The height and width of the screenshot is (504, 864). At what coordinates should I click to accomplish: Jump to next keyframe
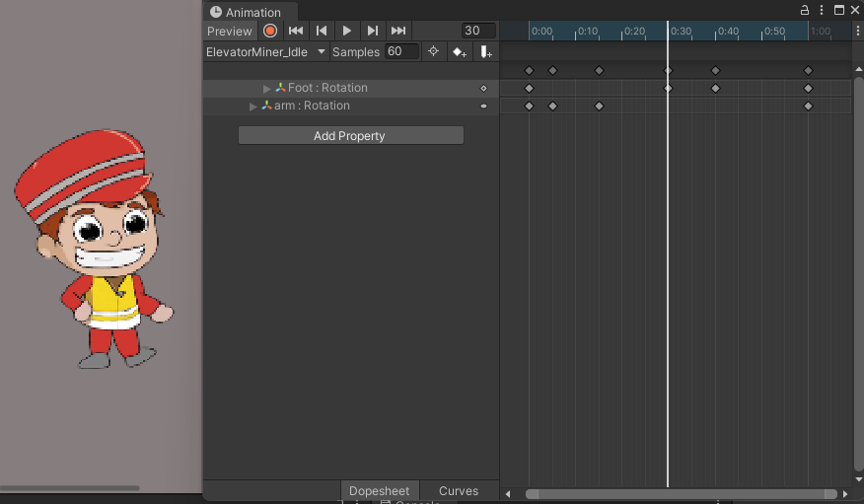(x=373, y=31)
